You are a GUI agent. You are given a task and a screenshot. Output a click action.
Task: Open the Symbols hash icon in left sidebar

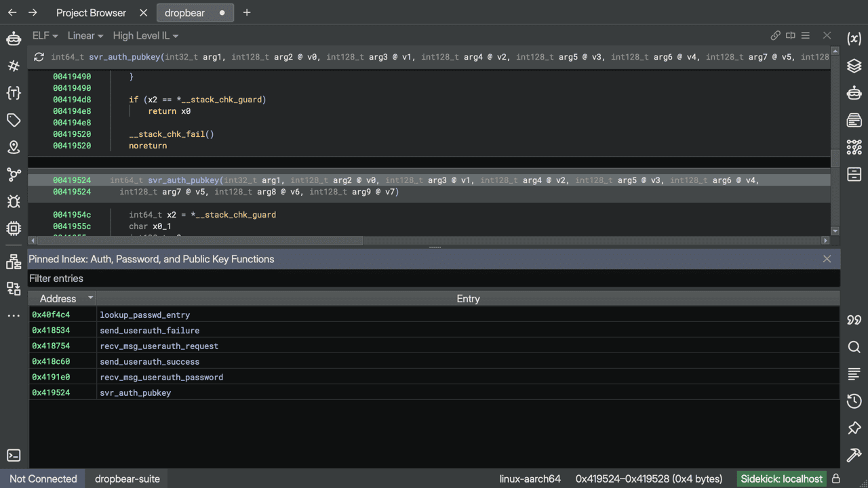tap(14, 66)
